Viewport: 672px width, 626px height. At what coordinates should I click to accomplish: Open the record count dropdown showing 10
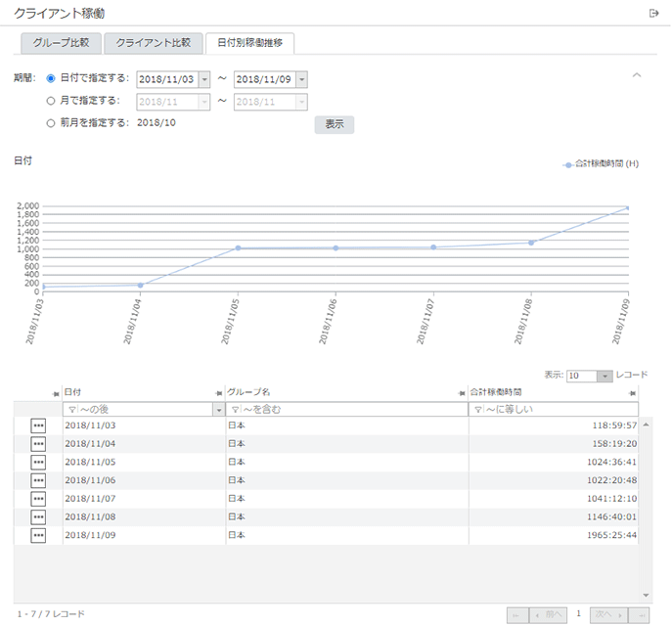click(x=605, y=376)
